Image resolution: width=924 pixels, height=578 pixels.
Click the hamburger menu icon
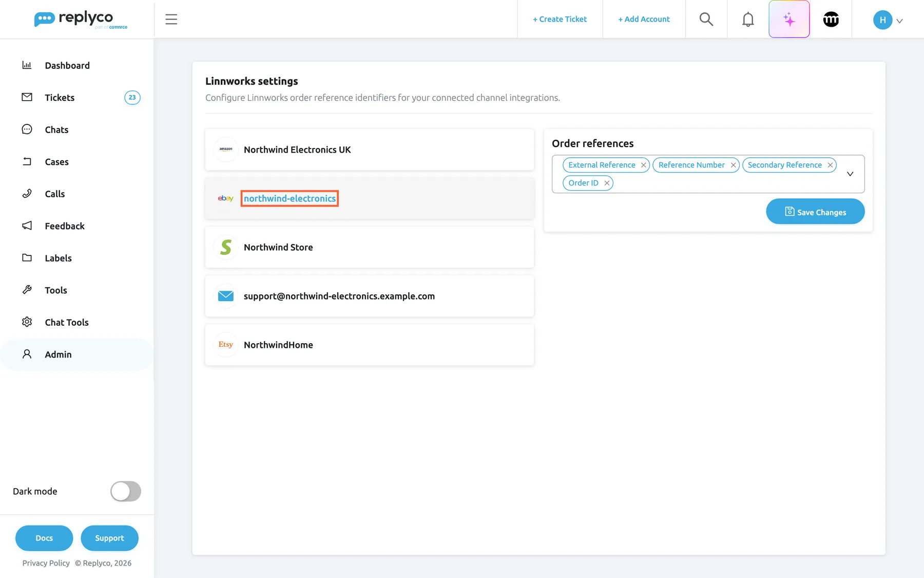click(x=171, y=19)
